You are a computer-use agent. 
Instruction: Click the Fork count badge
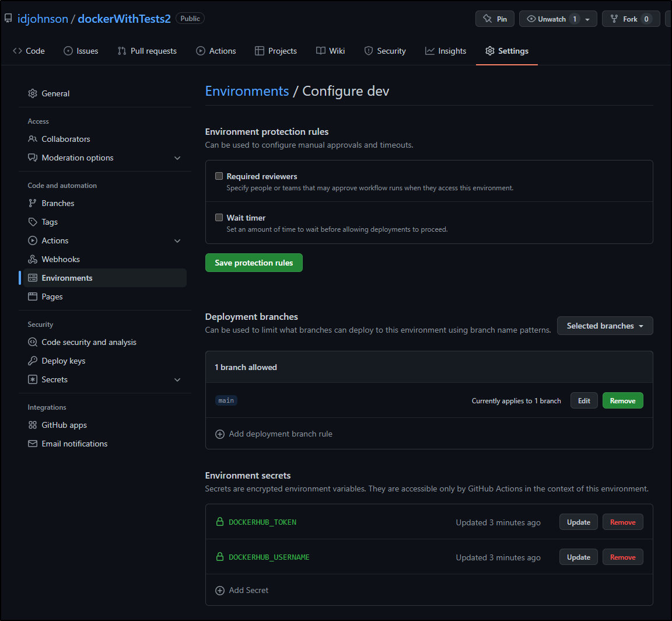pos(646,19)
